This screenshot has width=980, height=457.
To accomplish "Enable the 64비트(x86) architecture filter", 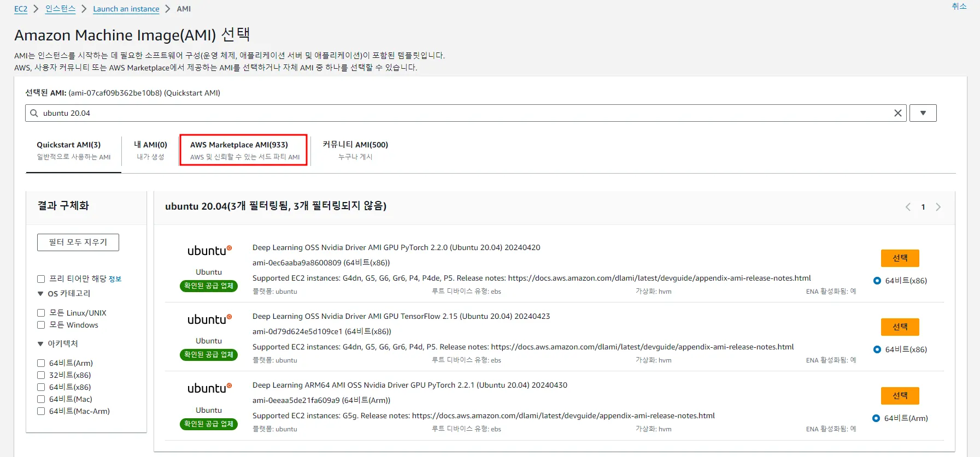I will tap(41, 387).
